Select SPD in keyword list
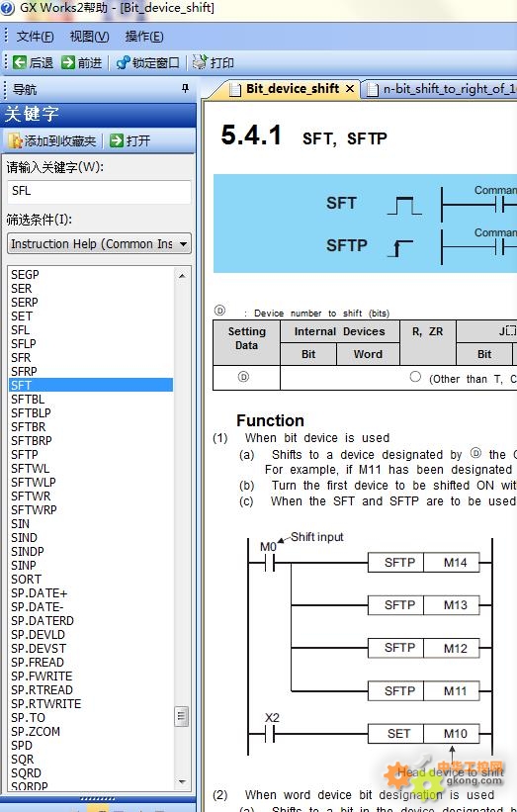Viewport: 517px width, 812px height. pyautogui.click(x=21, y=746)
